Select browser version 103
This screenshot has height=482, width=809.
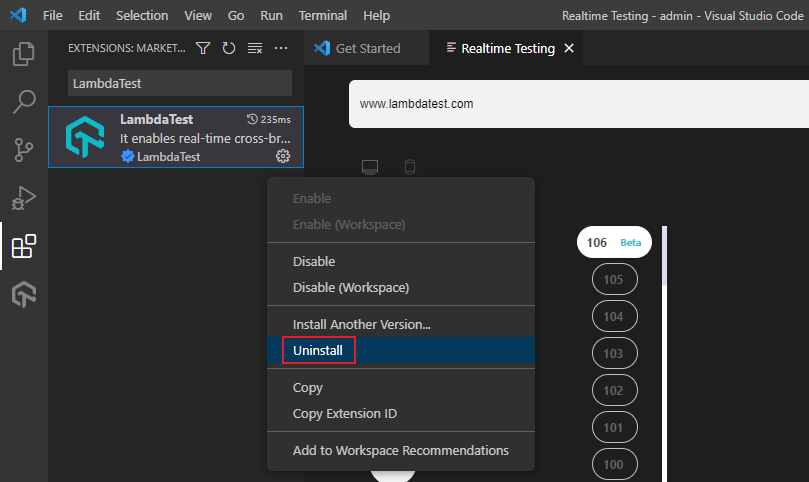614,354
